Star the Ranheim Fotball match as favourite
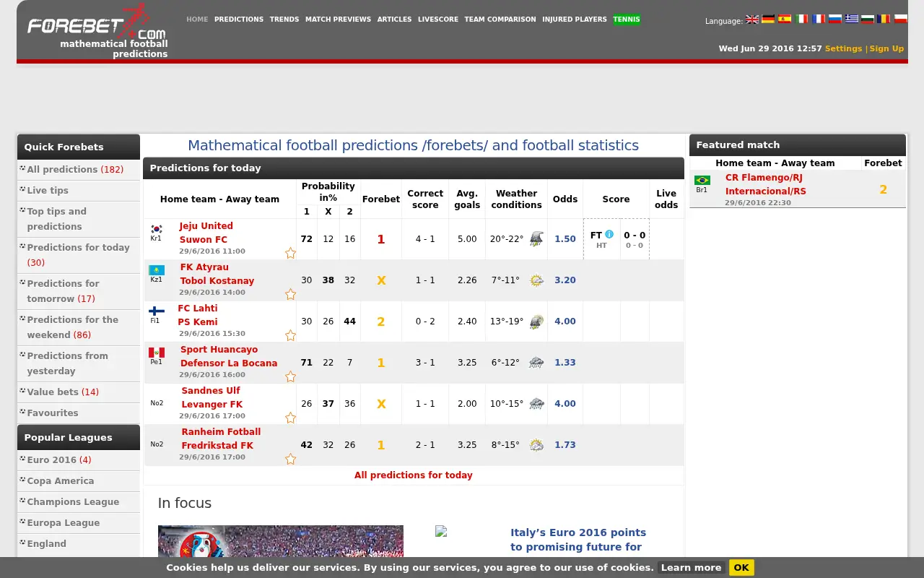 click(x=290, y=459)
